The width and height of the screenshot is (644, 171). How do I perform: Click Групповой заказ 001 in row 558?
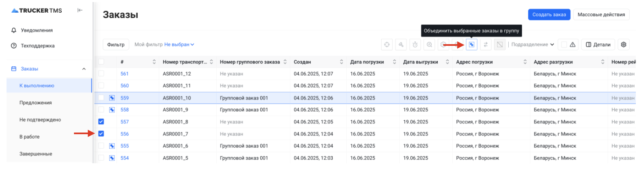pos(244,110)
